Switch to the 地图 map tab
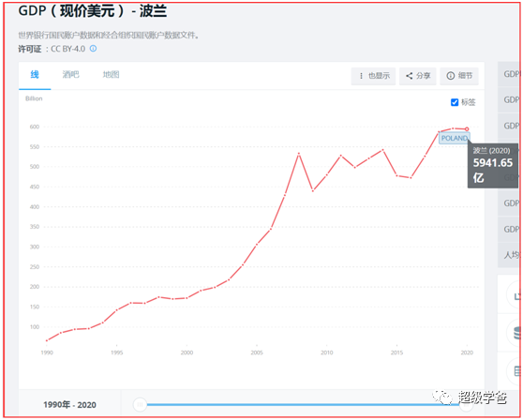 (112, 75)
